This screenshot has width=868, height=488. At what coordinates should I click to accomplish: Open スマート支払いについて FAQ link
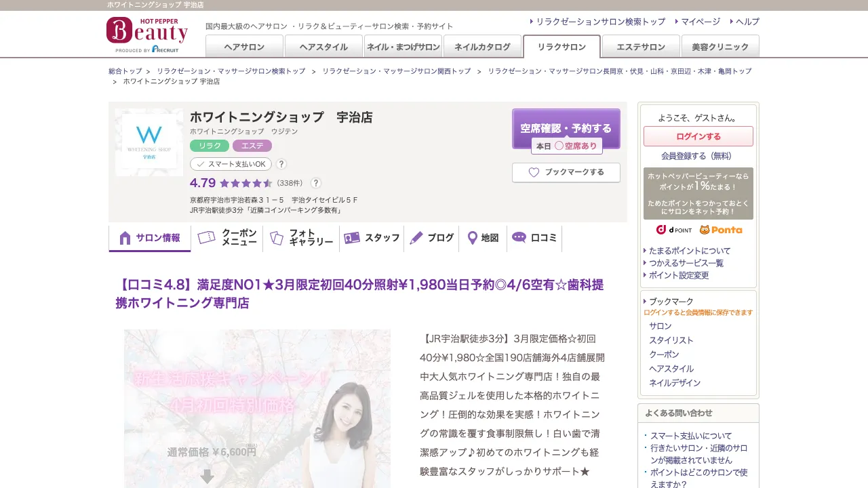pos(691,436)
